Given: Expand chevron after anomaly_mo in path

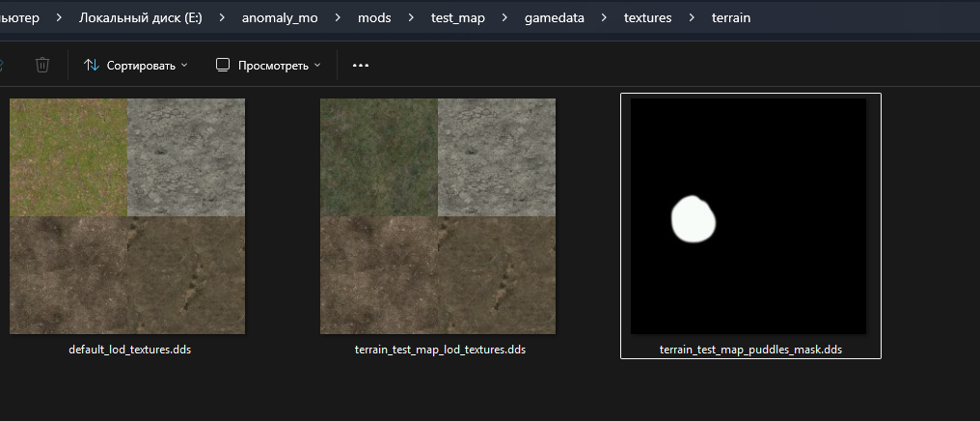Looking at the screenshot, I should pos(339,18).
